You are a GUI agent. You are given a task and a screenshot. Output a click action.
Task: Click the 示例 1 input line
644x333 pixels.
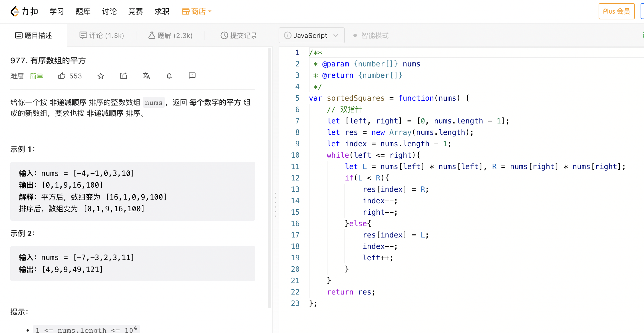[77, 173]
